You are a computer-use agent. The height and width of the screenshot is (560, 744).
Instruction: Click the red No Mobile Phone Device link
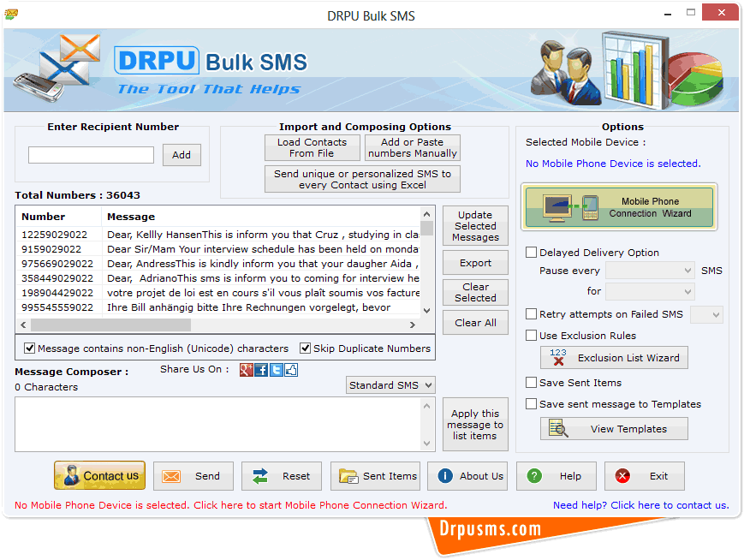click(230, 505)
